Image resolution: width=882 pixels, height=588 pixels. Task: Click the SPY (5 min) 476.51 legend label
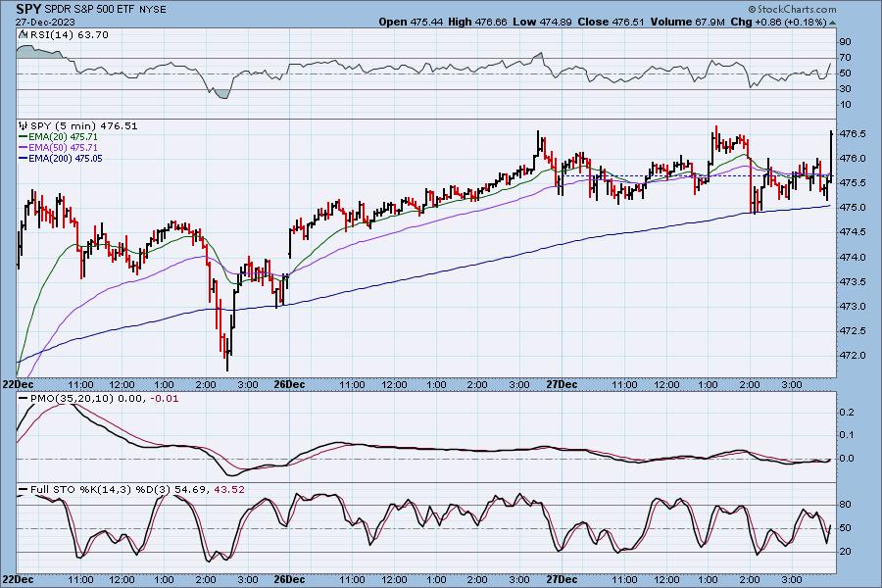(x=84, y=126)
